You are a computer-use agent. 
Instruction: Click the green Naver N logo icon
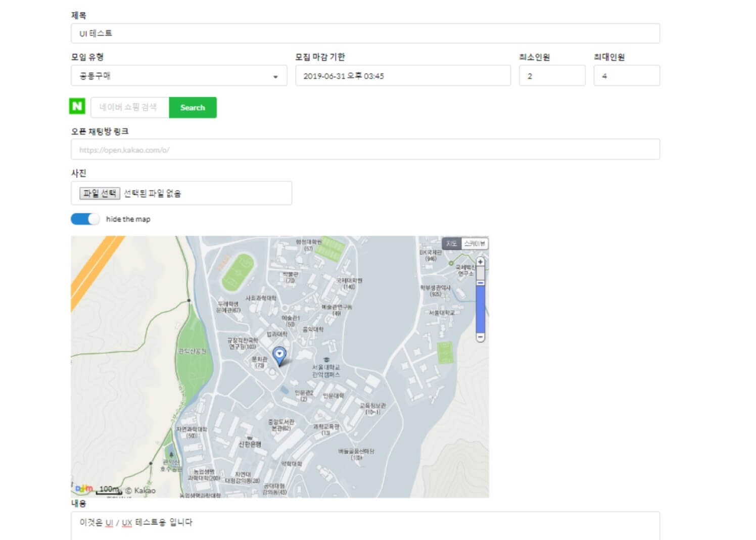pos(77,106)
